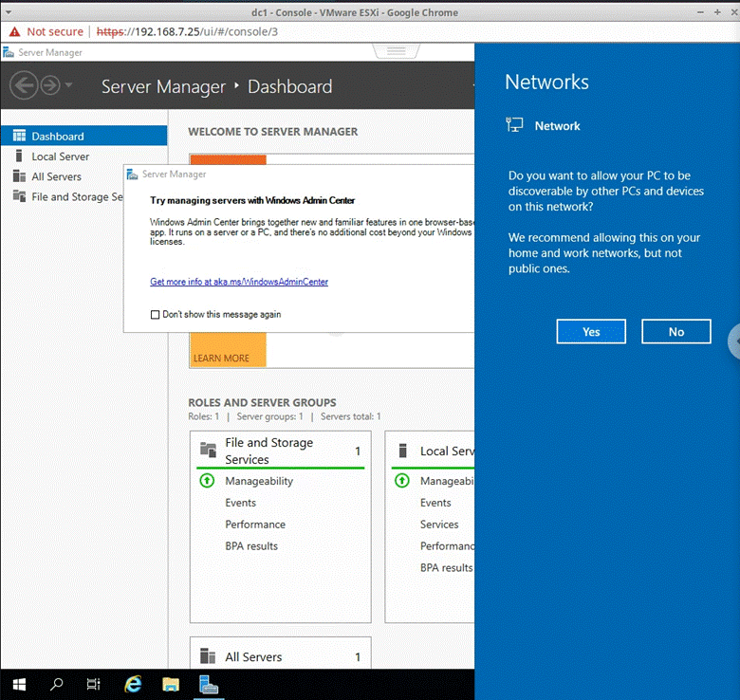Click the Network computer icon in Networks panel

(514, 125)
